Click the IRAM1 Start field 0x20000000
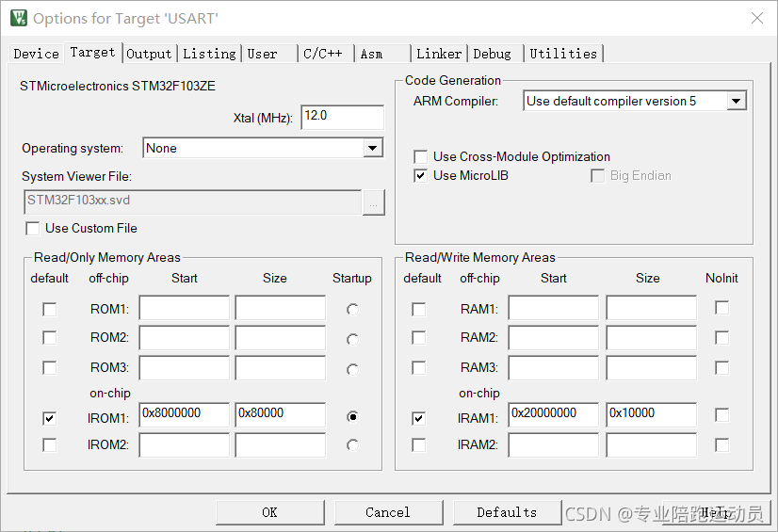This screenshot has height=532, width=778. 554,415
